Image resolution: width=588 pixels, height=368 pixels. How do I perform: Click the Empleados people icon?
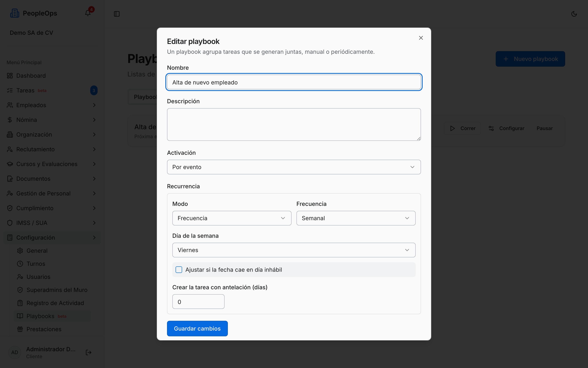[x=10, y=105]
